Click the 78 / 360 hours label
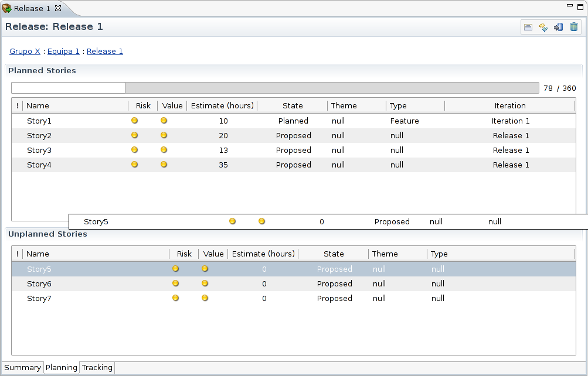 [560, 88]
